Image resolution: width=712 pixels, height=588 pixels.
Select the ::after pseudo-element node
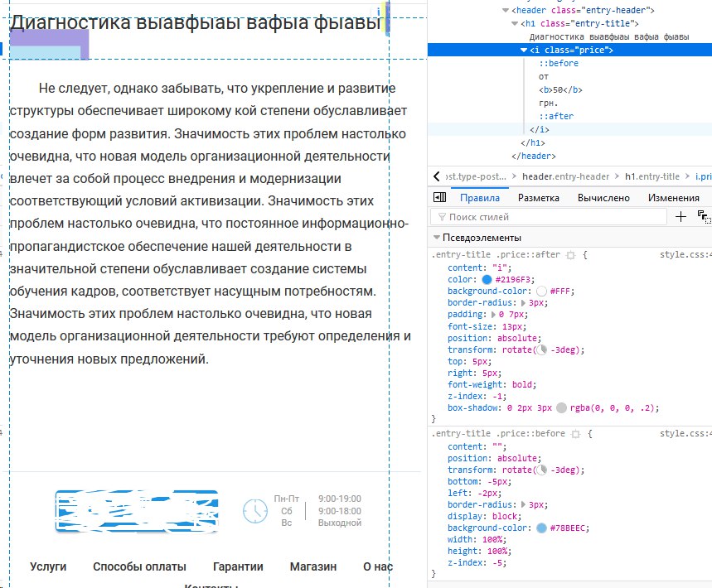556,116
